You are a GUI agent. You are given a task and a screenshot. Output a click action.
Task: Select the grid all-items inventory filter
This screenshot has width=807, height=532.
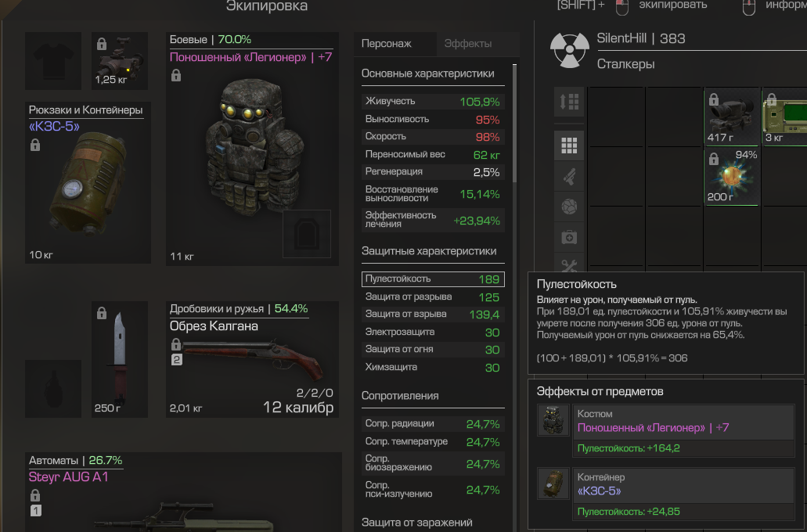click(569, 146)
